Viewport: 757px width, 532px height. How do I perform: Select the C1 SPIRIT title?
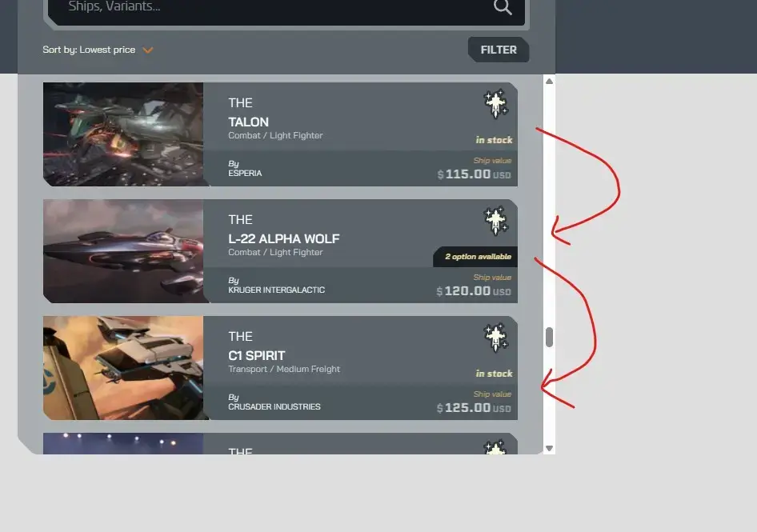[257, 356]
